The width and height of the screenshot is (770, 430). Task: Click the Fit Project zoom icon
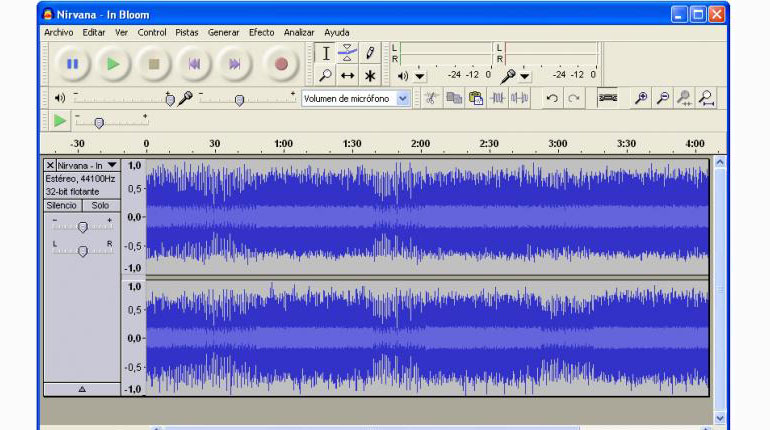click(x=707, y=98)
